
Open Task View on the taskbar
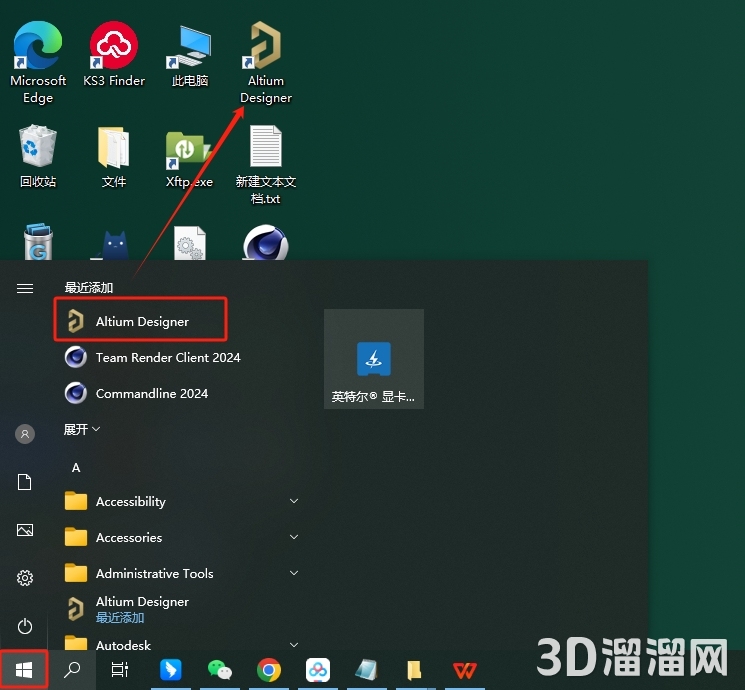coord(120,670)
